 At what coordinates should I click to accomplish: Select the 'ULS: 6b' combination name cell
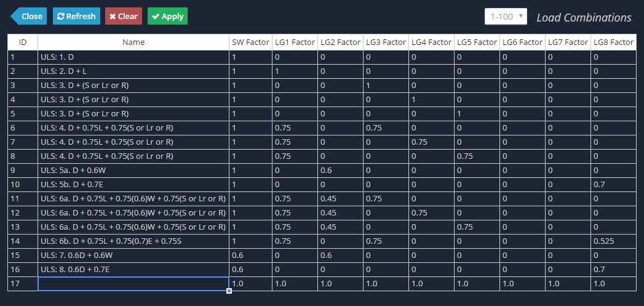[x=133, y=241]
